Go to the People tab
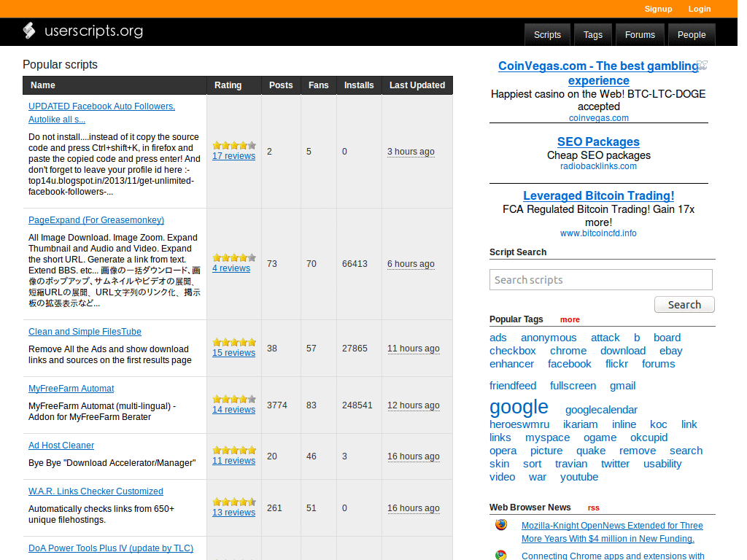This screenshot has height=560, width=747. 691,35
